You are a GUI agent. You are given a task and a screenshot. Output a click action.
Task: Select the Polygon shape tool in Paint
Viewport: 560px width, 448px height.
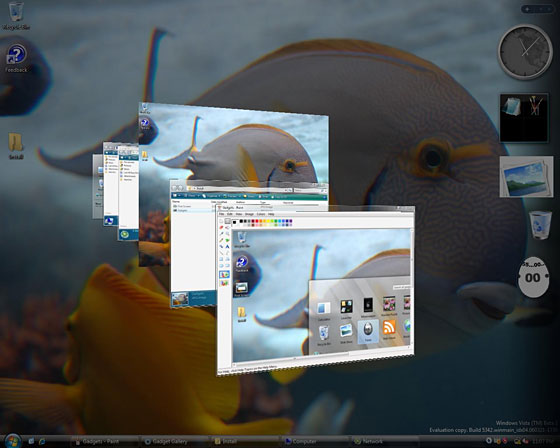228,259
